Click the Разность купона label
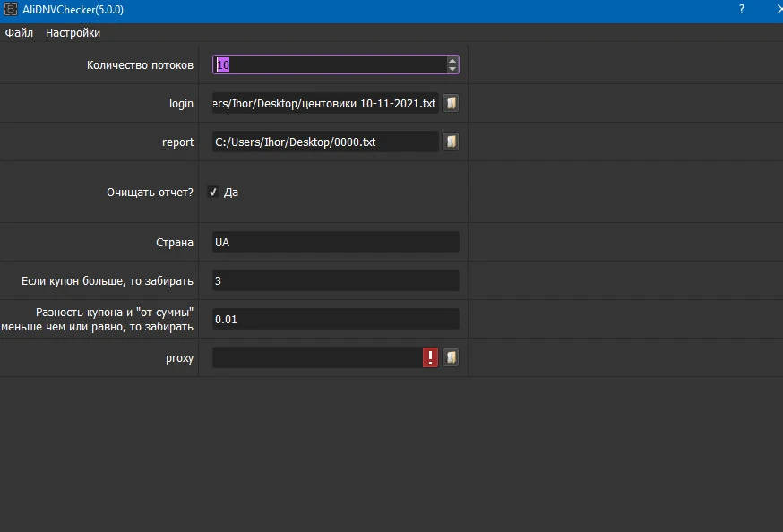Image resolution: width=783 pixels, height=532 pixels. pyautogui.click(x=98, y=320)
